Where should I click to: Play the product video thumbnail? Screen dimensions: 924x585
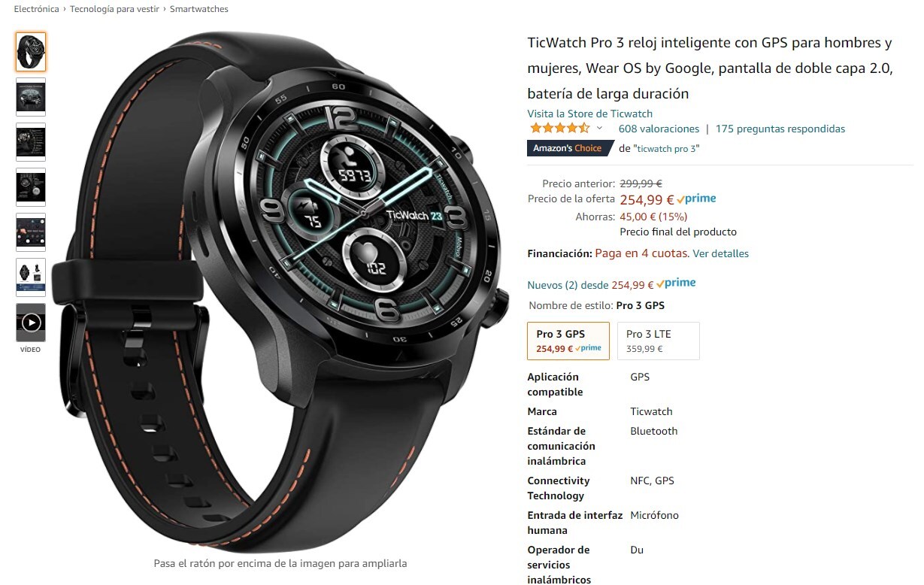coord(31,323)
